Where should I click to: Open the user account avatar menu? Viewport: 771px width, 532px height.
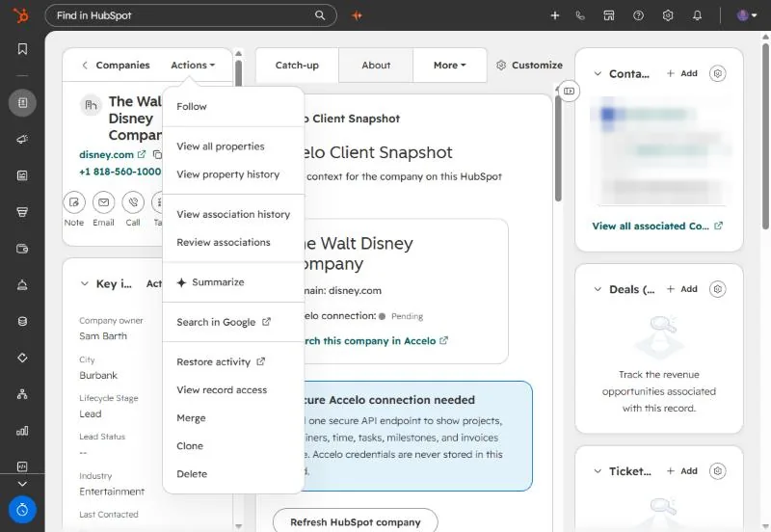pos(746,15)
